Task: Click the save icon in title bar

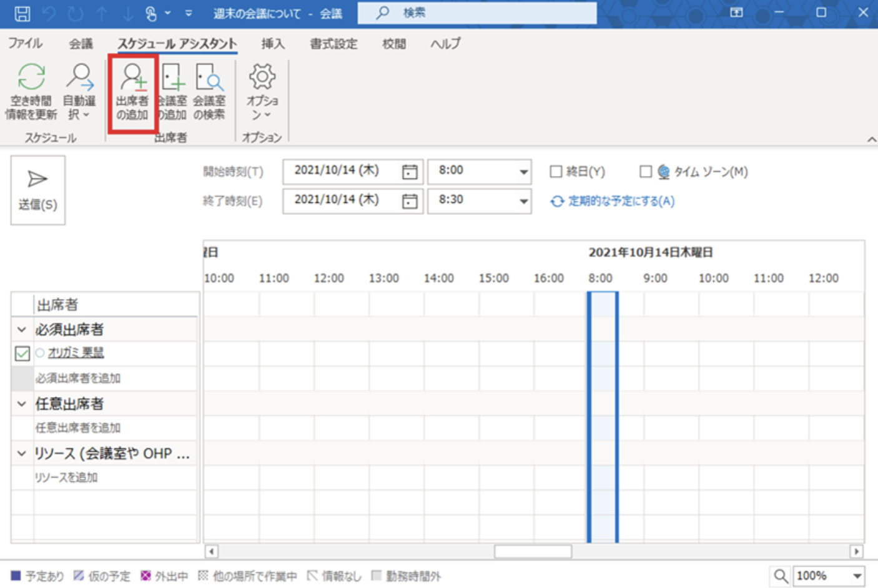Action: click(x=22, y=13)
